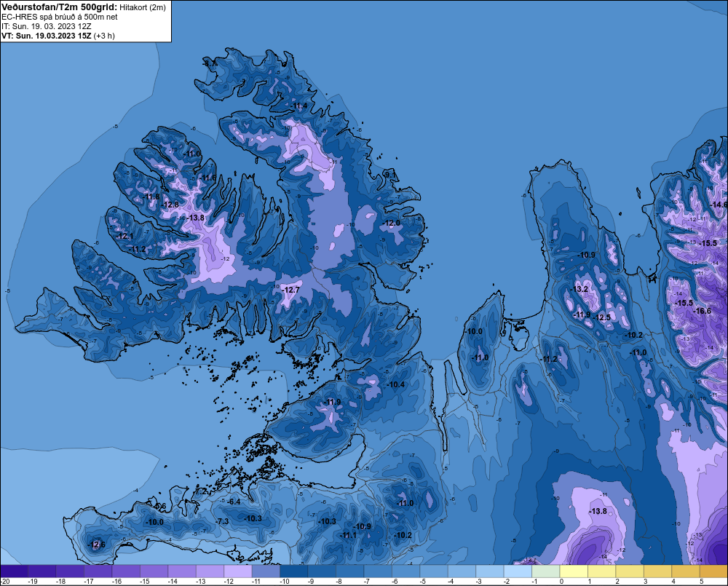Click the -11.2 value below -12.1

tap(138, 250)
